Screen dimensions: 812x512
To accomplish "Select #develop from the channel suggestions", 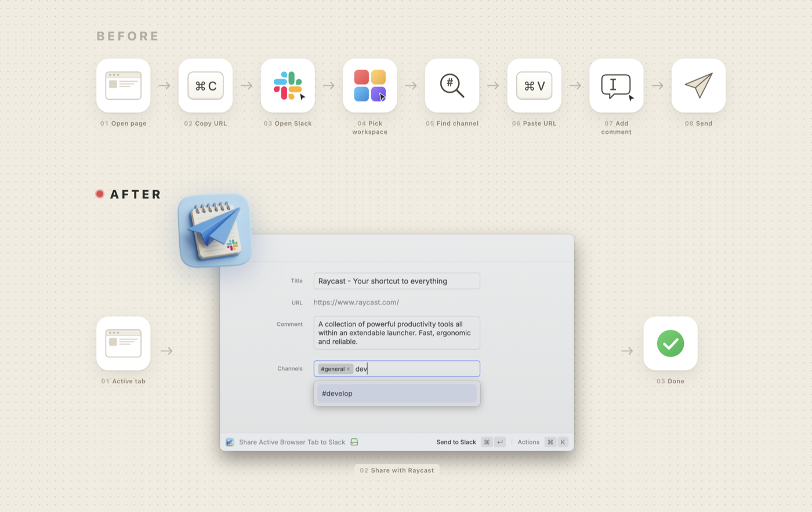I will (397, 393).
